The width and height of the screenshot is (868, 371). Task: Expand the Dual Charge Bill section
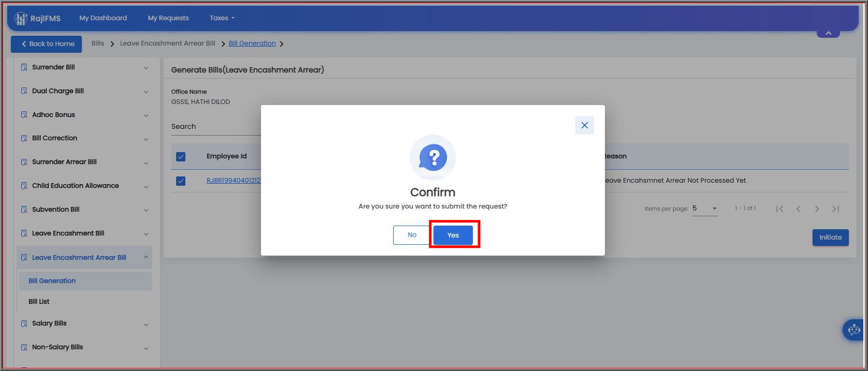(x=146, y=92)
